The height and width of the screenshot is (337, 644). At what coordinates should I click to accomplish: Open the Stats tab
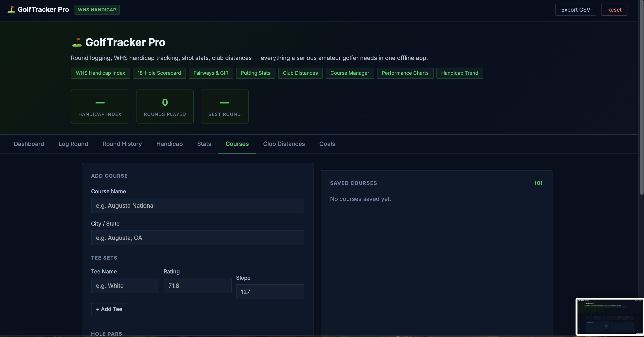204,144
